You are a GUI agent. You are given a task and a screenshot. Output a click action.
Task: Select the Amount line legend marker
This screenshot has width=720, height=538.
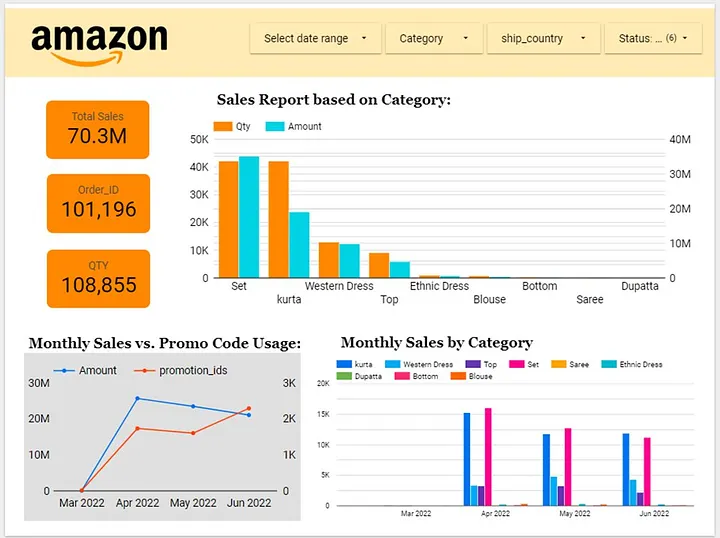64,371
